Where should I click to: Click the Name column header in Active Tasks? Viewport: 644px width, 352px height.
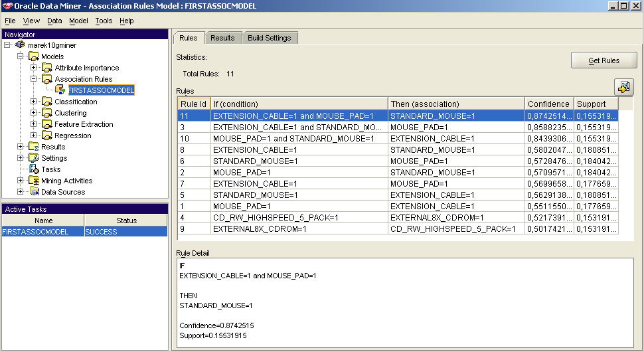[x=43, y=220]
